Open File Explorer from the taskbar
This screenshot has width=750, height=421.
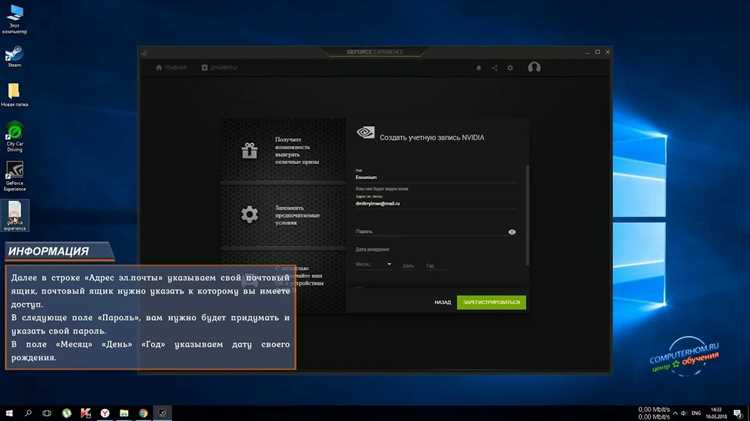pyautogui.click(x=124, y=413)
